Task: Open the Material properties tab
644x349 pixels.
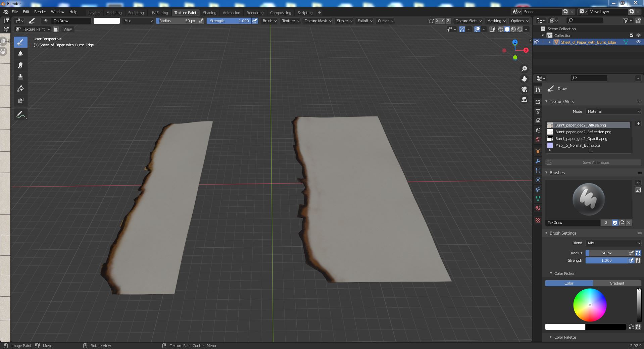Action: coord(538,208)
